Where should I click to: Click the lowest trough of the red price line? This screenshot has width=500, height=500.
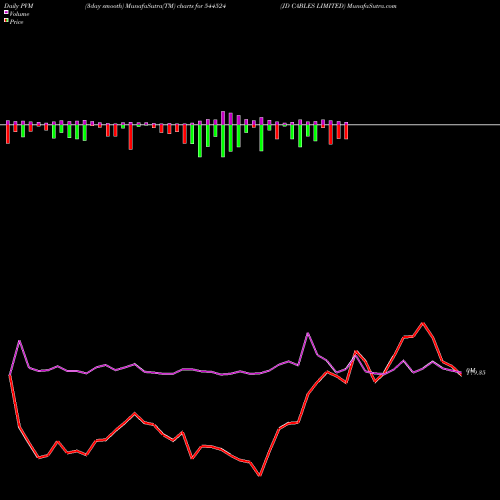coord(260,475)
